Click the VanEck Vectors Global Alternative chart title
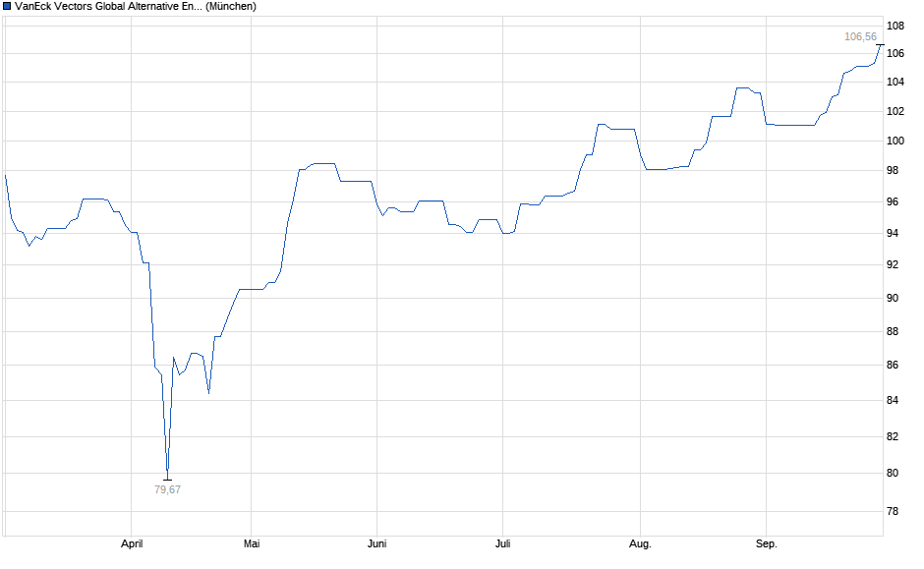 click(136, 7)
